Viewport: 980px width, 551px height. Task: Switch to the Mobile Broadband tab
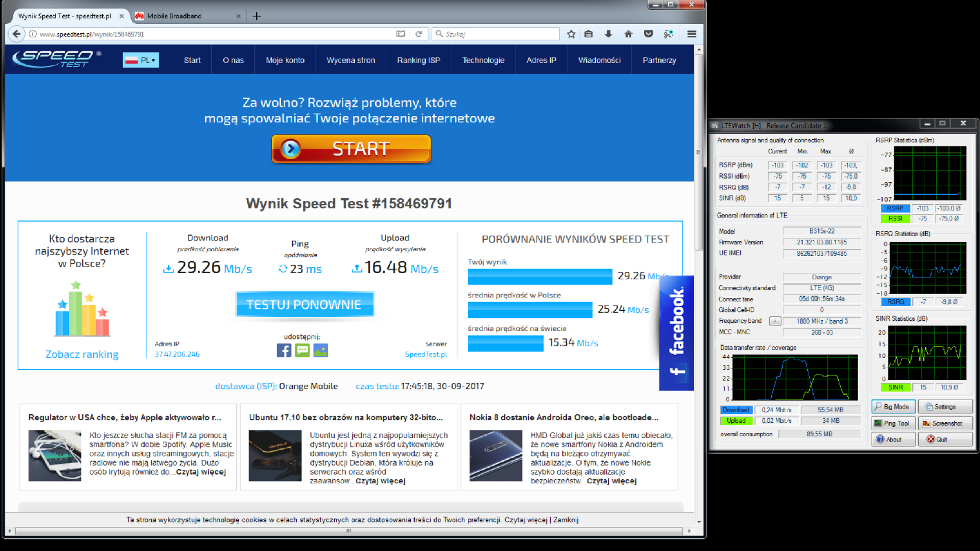pyautogui.click(x=187, y=16)
